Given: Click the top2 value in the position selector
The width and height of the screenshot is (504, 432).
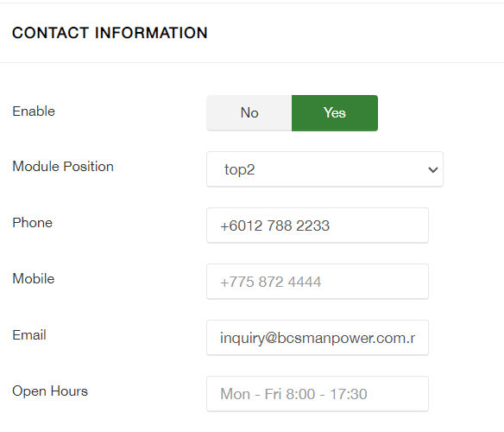Looking at the screenshot, I should click(x=239, y=170).
